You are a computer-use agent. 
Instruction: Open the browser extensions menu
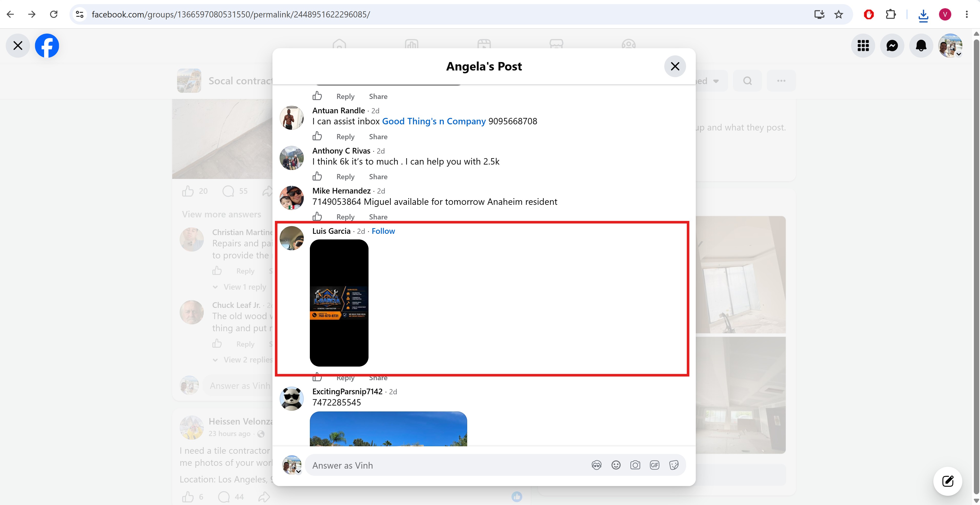pyautogui.click(x=891, y=14)
